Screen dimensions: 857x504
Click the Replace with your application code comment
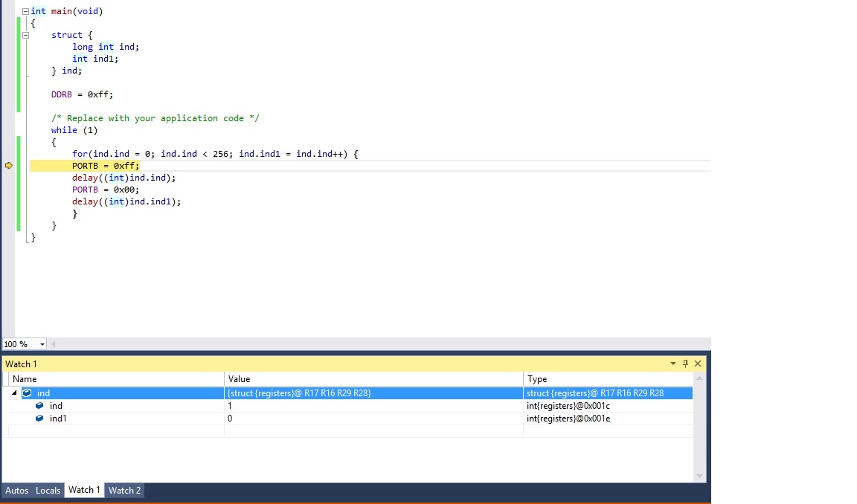(155, 118)
